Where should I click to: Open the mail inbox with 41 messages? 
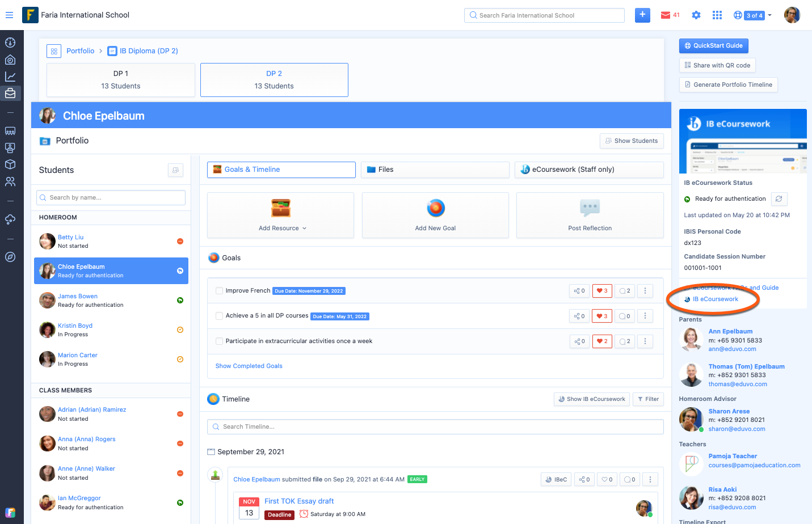click(x=670, y=15)
